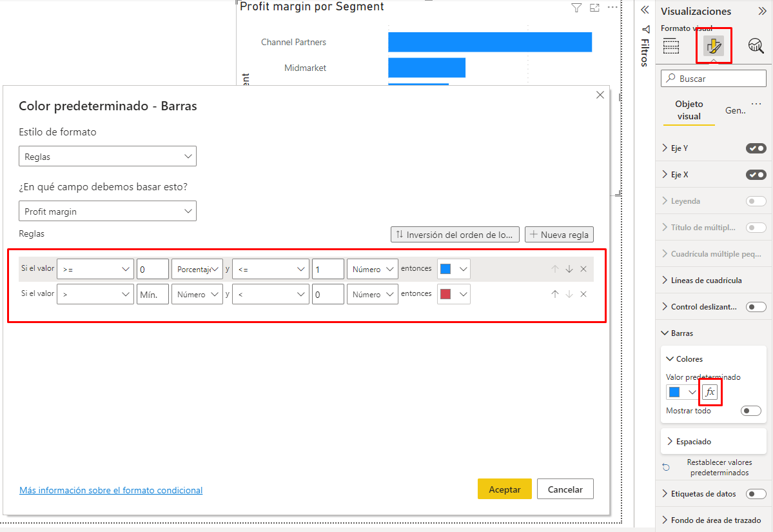The width and height of the screenshot is (773, 532).
Task: Toggle Mostrar todo switch
Action: point(750,411)
